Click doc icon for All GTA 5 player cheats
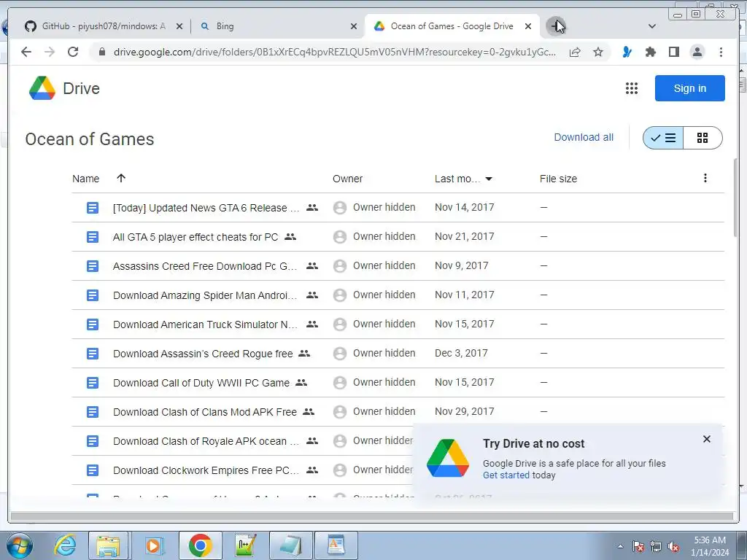Screen dimensions: 747x560 (x=93, y=237)
